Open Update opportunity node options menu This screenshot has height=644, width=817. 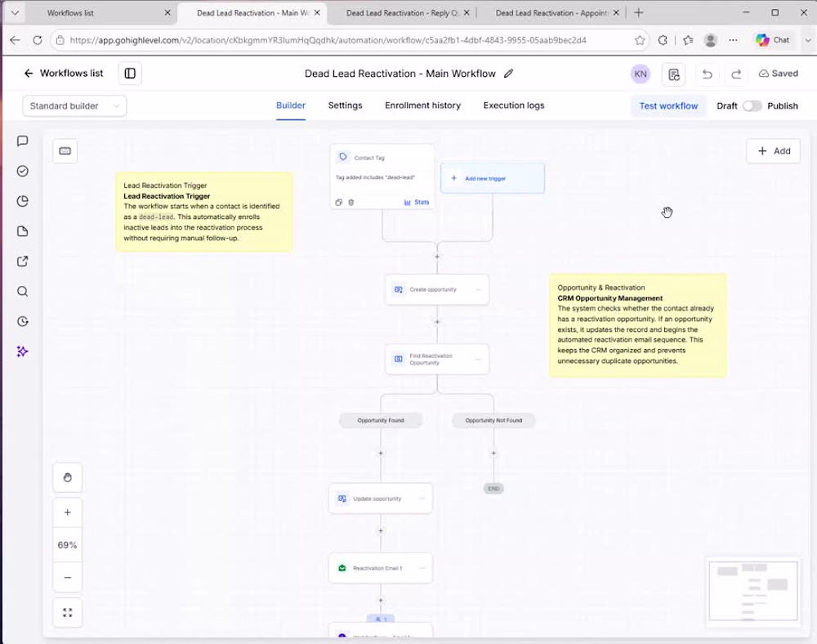422,499
